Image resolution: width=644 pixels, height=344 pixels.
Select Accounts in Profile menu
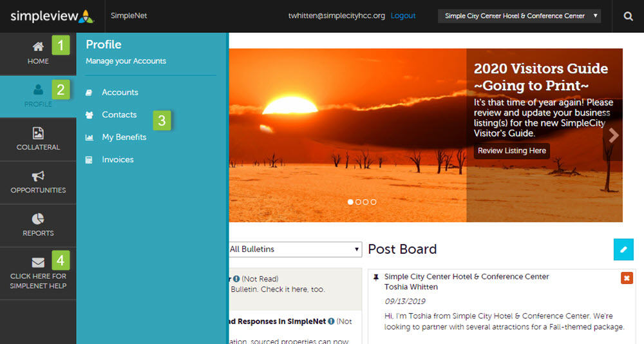pyautogui.click(x=120, y=93)
